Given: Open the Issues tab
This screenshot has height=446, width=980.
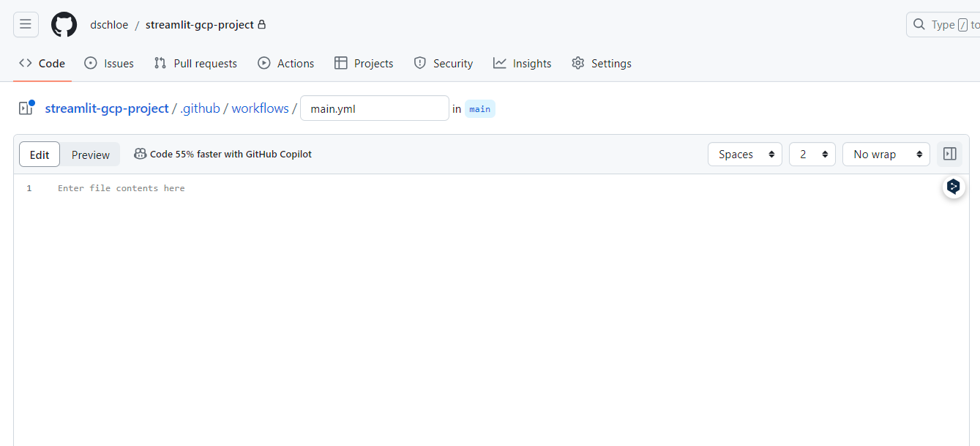Looking at the screenshot, I should point(109,63).
